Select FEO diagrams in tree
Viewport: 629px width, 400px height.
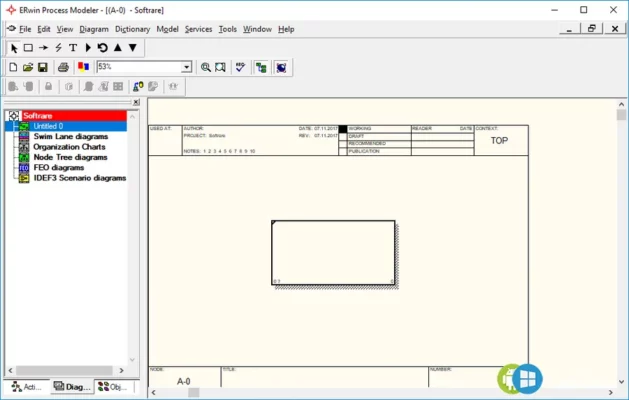(59, 168)
